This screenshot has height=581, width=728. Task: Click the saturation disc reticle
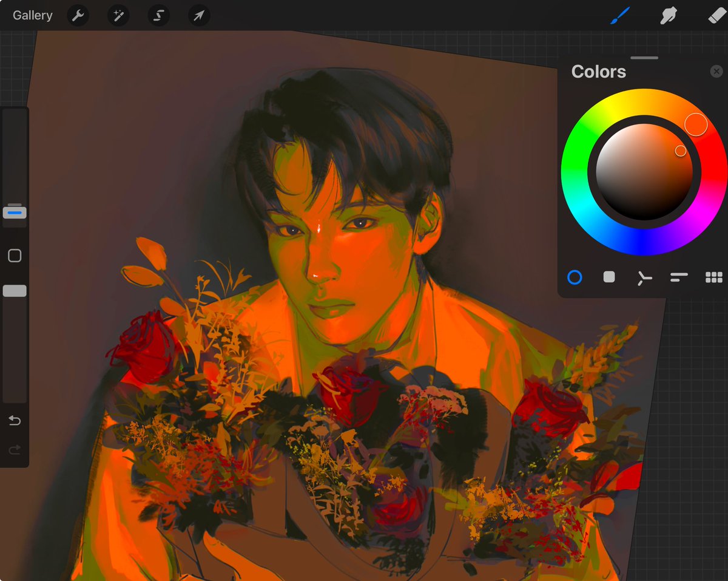pos(681,151)
